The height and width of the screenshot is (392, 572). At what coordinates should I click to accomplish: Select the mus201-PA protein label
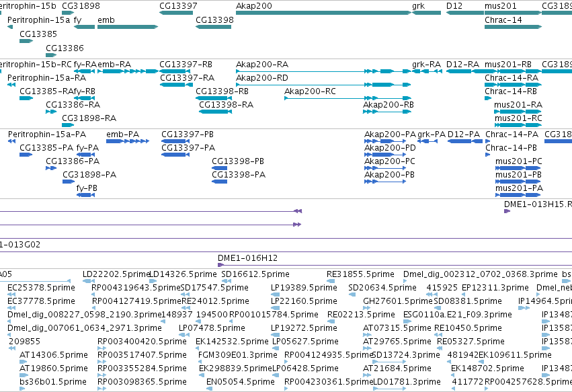(x=519, y=189)
